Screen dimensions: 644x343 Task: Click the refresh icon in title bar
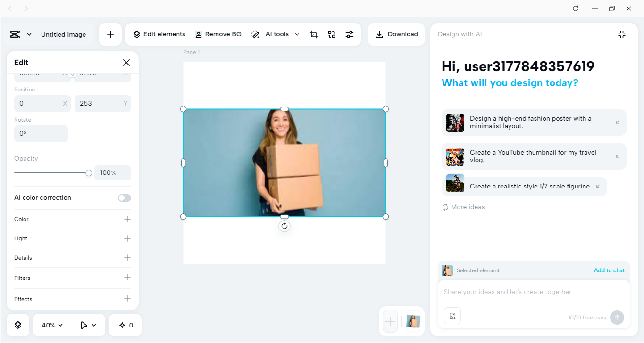[576, 8]
